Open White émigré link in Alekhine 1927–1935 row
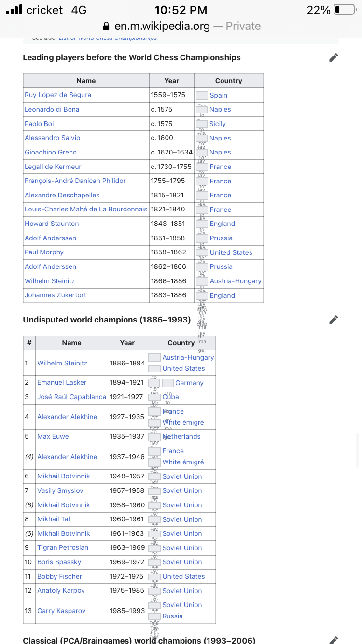 point(183,422)
